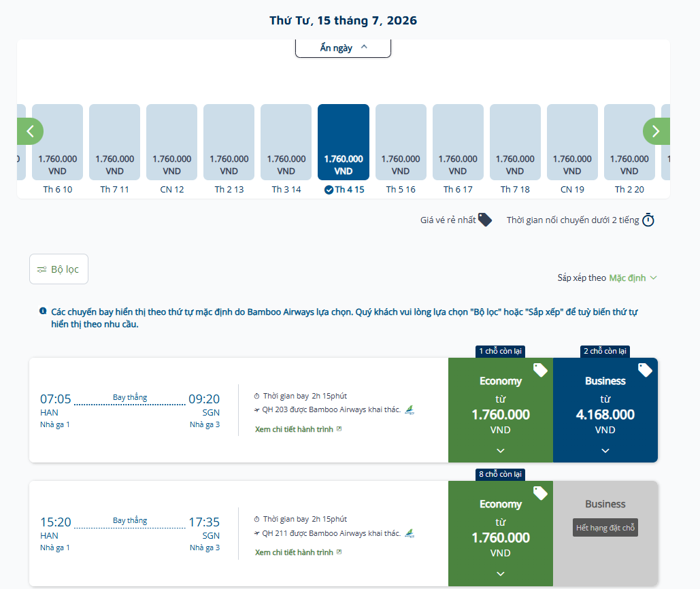Open the Sắp xếp theo Mặc định dropdown
Viewport: 700px width, 589px height.
click(607, 278)
